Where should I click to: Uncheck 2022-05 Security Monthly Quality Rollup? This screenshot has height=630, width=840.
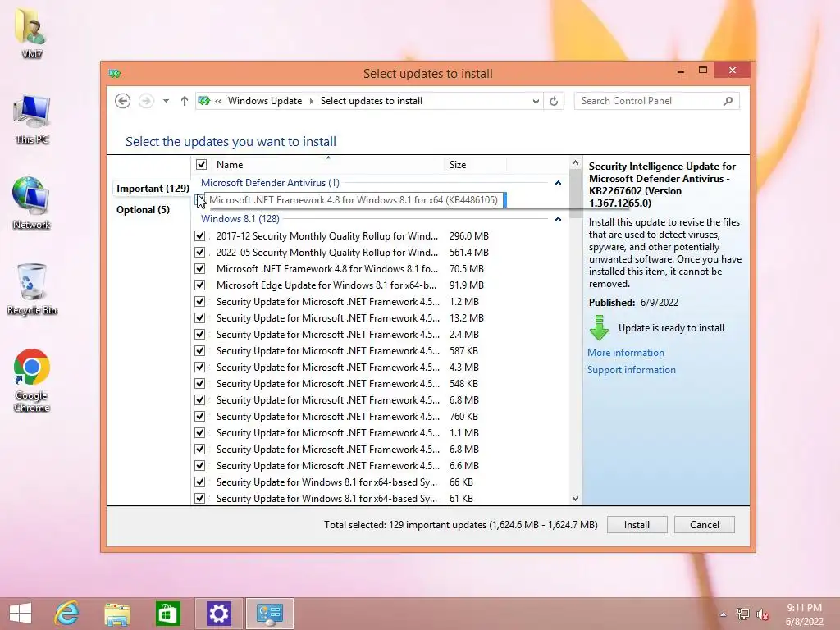[x=200, y=253]
